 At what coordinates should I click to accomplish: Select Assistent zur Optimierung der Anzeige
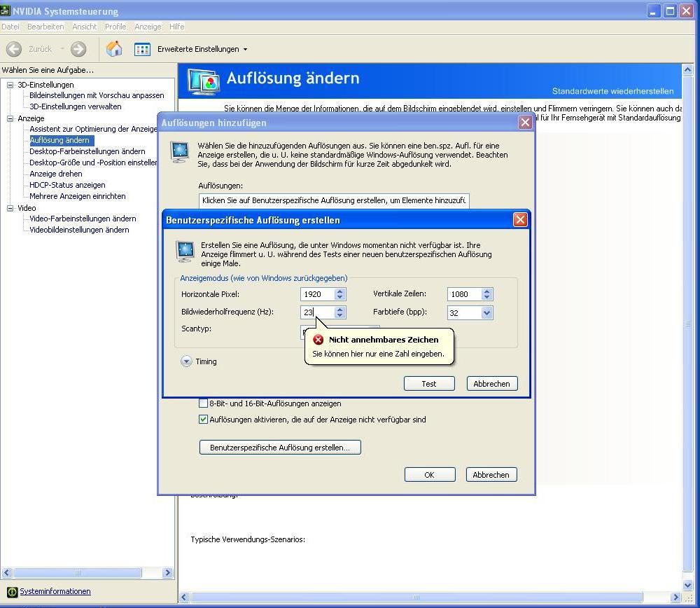pyautogui.click(x=93, y=129)
